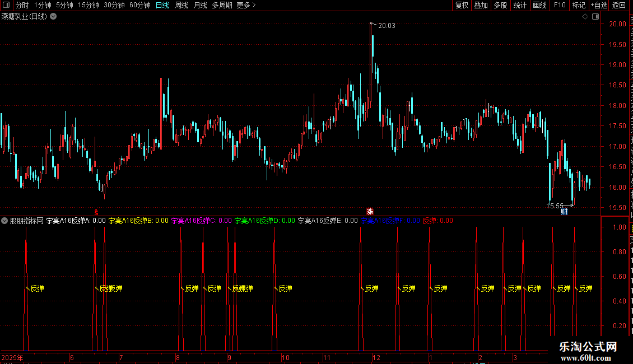Click the 股朋指标网 indicator name
Image resolution: width=633 pixels, height=364 pixels.
click(x=27, y=221)
